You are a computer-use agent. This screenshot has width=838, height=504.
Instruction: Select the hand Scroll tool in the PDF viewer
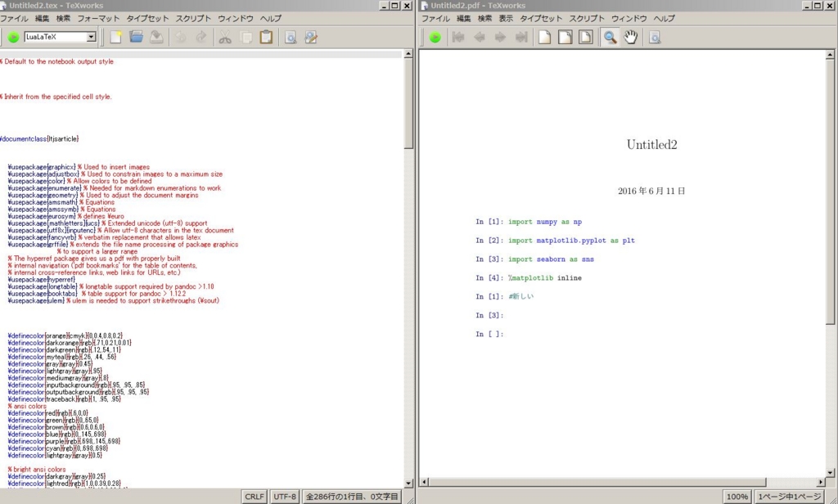(631, 37)
